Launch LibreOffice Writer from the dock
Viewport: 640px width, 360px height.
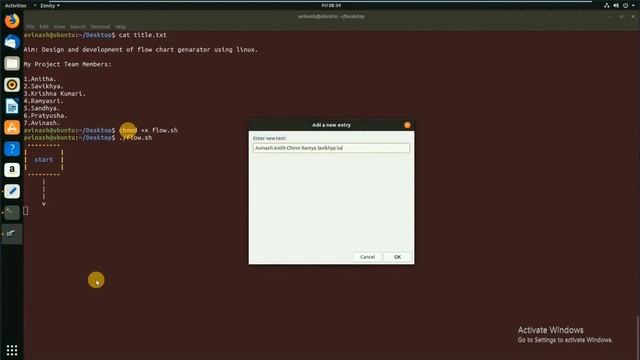coord(12,106)
